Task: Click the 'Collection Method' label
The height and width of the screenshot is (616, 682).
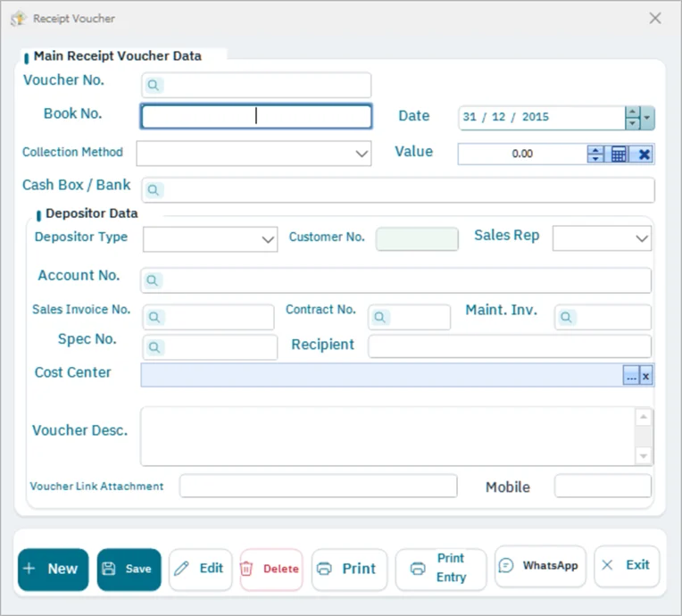Action: (72, 152)
